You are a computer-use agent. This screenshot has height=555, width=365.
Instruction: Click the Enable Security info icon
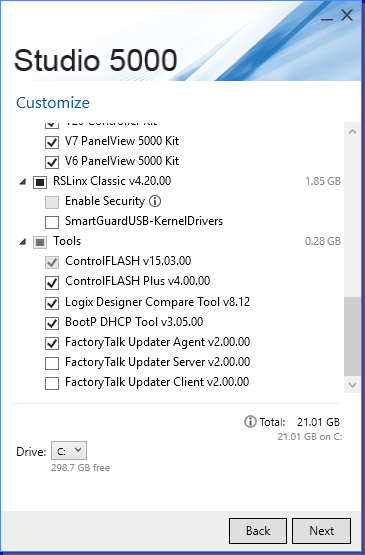click(x=155, y=201)
